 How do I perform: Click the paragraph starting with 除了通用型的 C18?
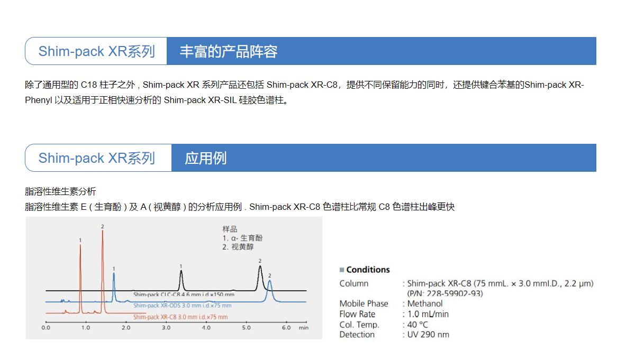[304, 92]
